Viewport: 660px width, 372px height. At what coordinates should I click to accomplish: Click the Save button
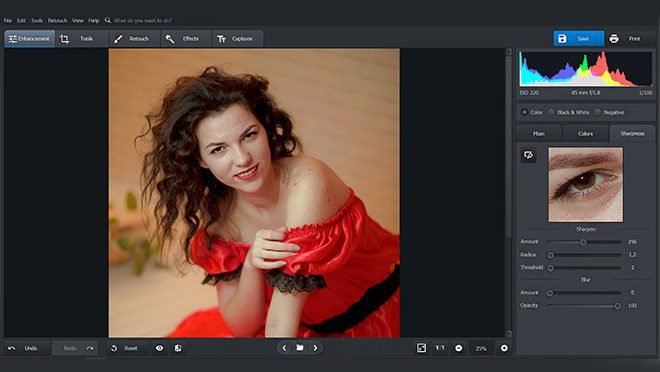579,39
